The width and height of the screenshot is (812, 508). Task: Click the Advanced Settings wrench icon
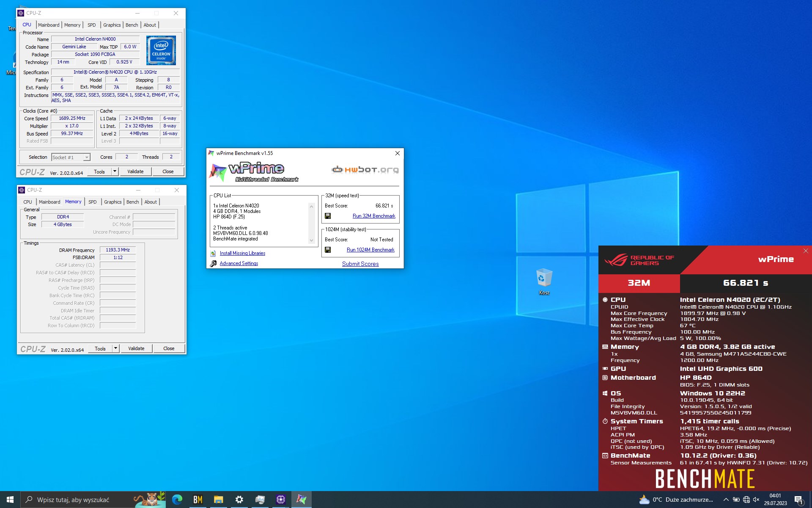click(213, 263)
